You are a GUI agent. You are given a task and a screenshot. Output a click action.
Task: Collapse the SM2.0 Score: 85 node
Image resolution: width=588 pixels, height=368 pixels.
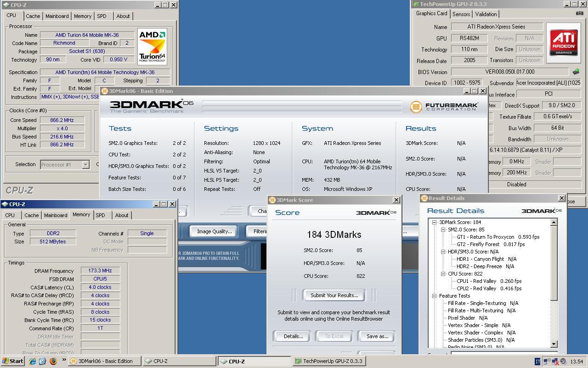coord(443,230)
